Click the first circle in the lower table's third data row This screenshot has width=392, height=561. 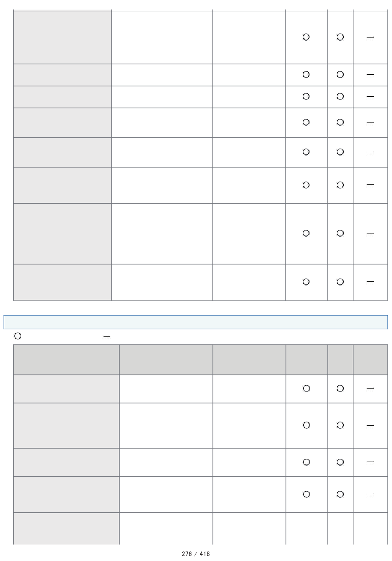(x=307, y=462)
